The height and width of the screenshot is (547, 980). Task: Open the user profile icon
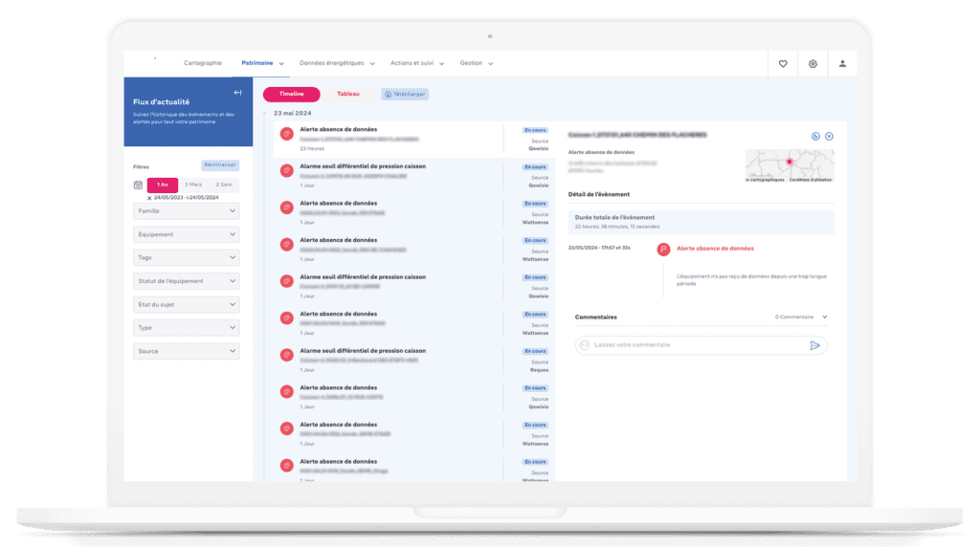[842, 64]
